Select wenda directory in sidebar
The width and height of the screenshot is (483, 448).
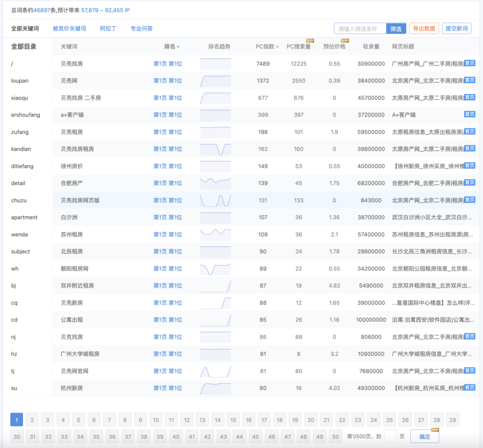pos(19,235)
